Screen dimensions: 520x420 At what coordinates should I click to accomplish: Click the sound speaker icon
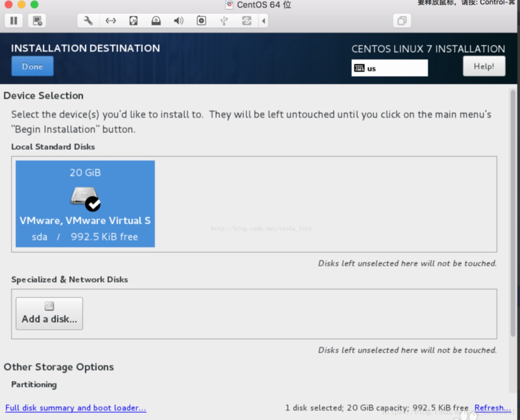click(178, 21)
